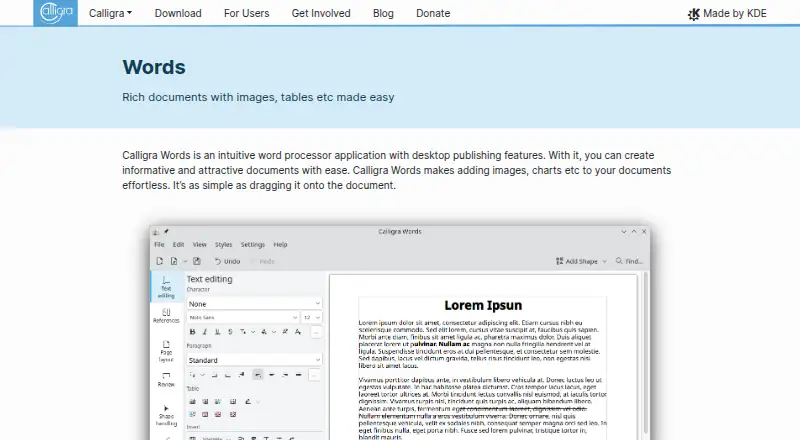
Task: Select the Page layout sidebar tab
Action: click(x=166, y=351)
